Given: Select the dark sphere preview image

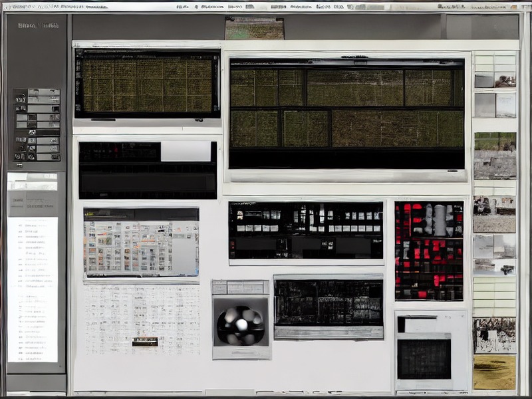Looking at the screenshot, I should click(x=241, y=322).
